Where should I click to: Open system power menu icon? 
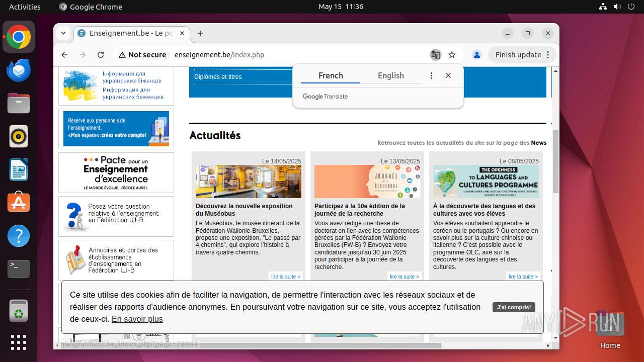pyautogui.click(x=631, y=7)
